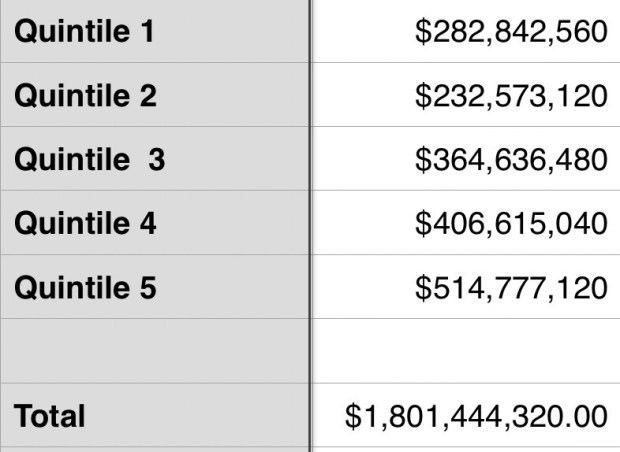The width and height of the screenshot is (620, 452).
Task: Click the $282,842,560 value cell
Action: pyautogui.click(x=465, y=31)
